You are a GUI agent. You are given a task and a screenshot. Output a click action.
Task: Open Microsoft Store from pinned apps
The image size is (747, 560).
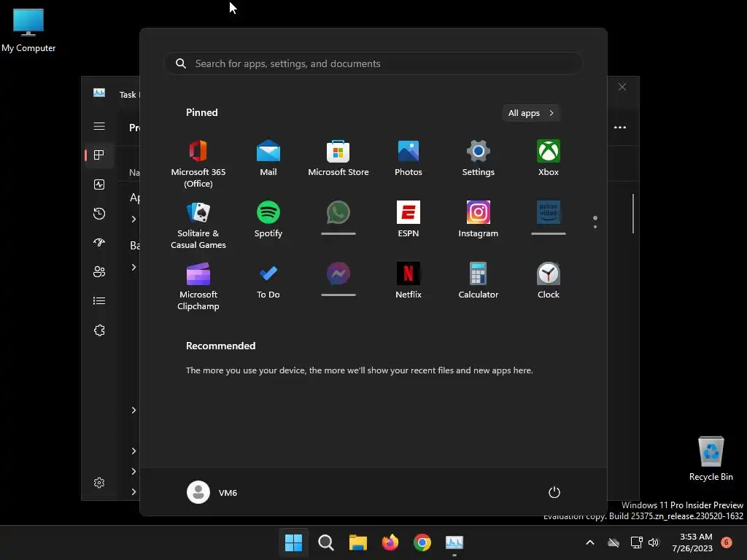point(338,157)
